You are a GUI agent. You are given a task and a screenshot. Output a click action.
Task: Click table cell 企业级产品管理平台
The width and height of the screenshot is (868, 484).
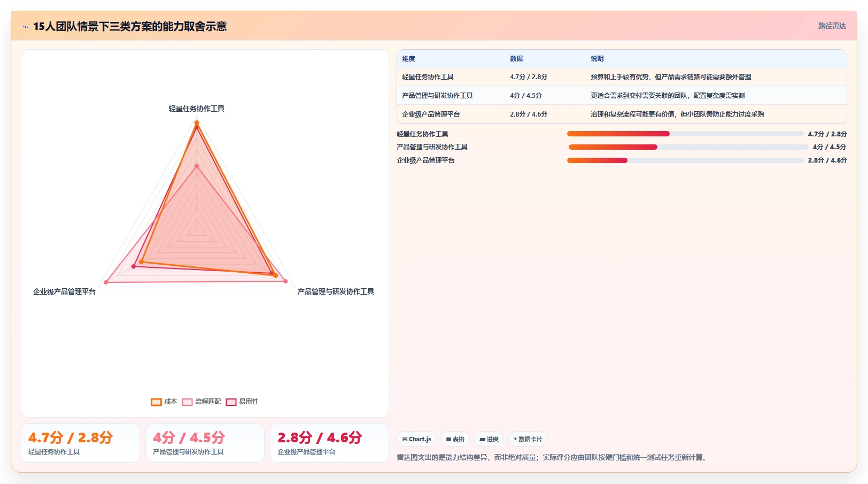431,114
